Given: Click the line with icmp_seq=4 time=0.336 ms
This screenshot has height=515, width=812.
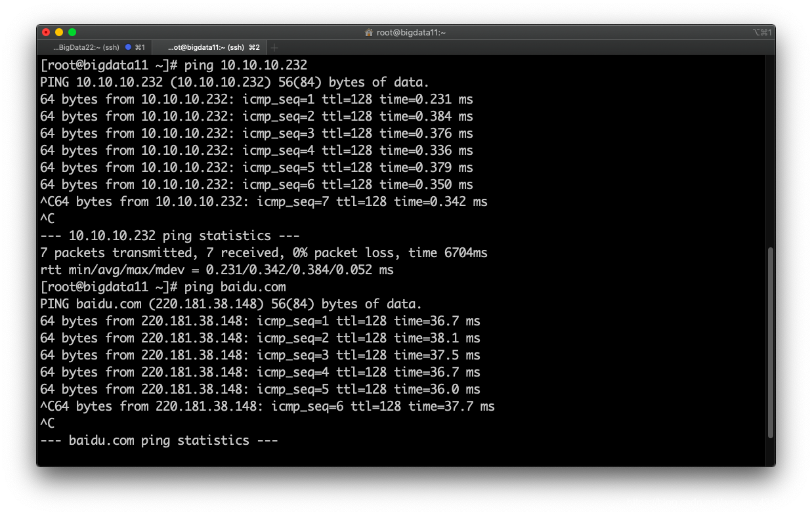Looking at the screenshot, I should pos(257,151).
